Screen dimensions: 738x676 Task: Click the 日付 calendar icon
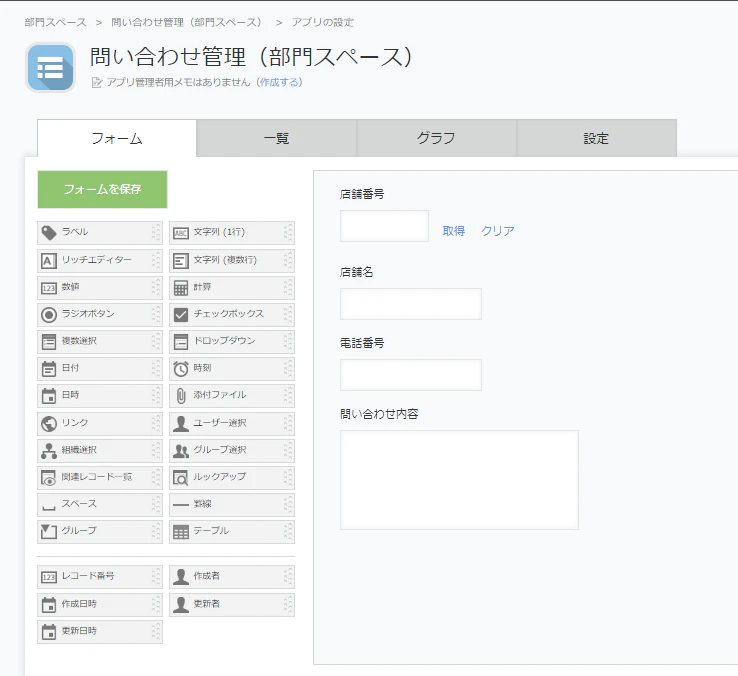(49, 369)
